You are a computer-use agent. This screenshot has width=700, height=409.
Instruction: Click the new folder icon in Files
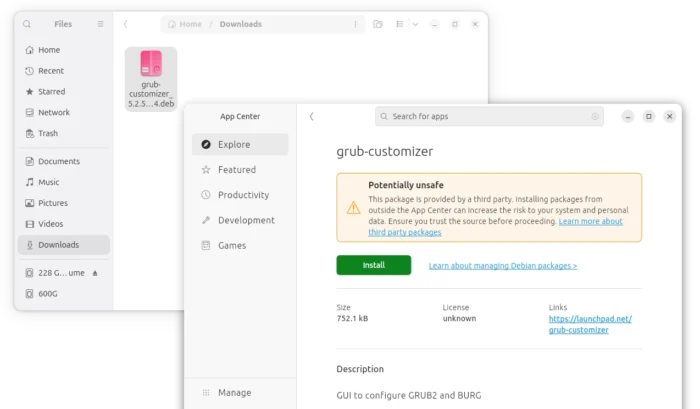point(378,24)
